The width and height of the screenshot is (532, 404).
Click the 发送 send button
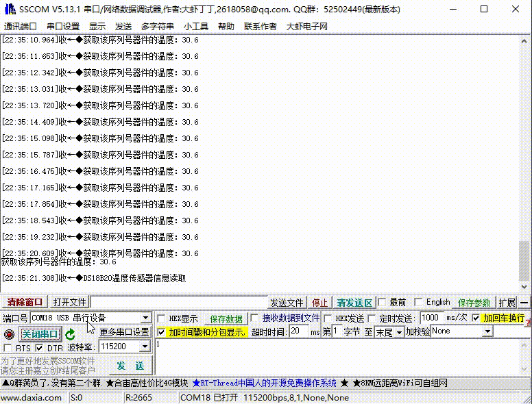[131, 366]
